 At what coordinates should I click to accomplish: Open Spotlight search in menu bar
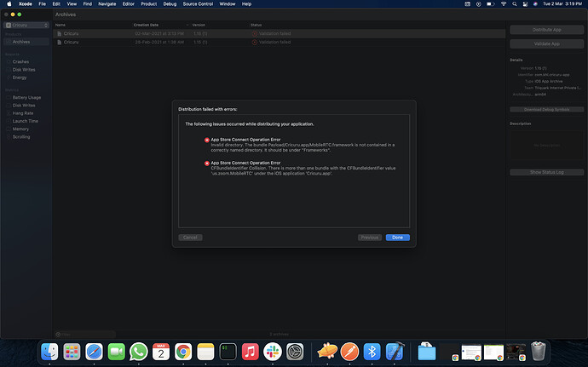click(x=515, y=3)
